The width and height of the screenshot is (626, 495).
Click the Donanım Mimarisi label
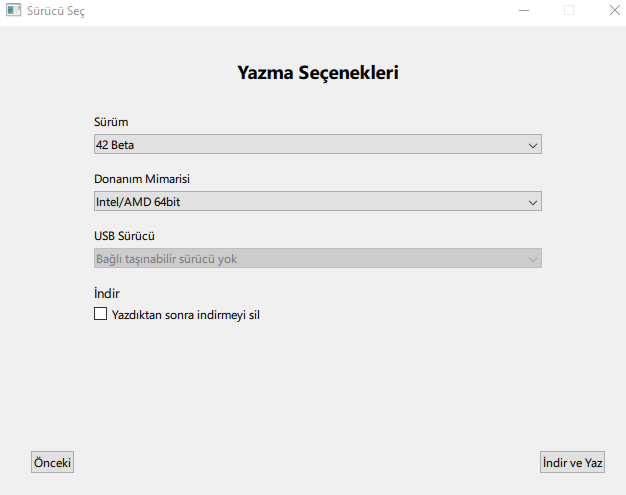click(x=141, y=179)
